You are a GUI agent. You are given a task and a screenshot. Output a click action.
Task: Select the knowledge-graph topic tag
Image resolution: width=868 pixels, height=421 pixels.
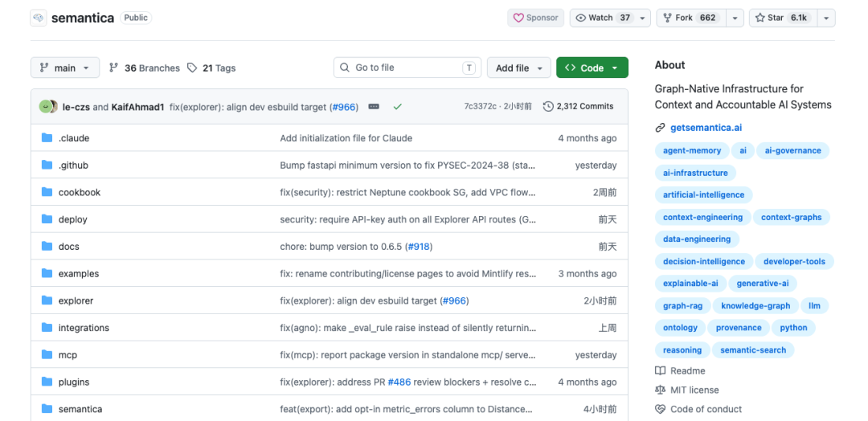tap(755, 305)
